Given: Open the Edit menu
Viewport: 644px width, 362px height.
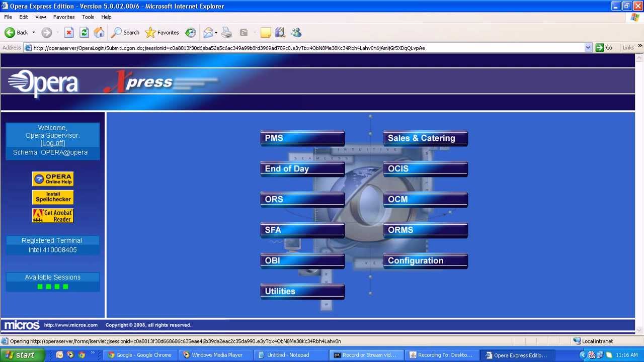Looking at the screenshot, I should (24, 17).
